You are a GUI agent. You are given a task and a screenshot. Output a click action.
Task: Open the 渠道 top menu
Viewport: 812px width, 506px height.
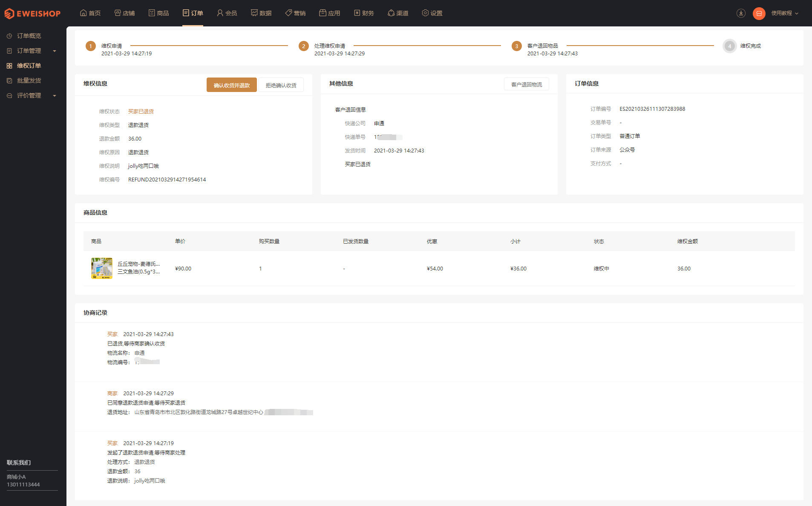pos(398,13)
